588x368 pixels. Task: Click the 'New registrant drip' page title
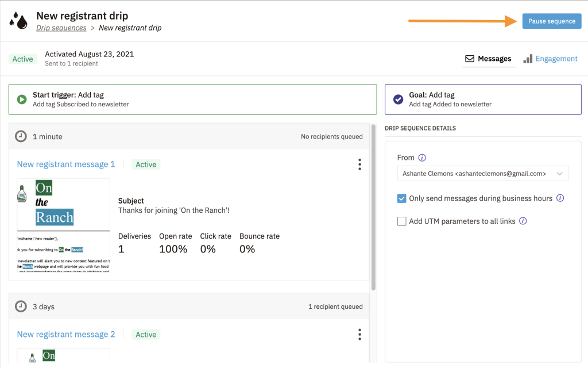coord(82,16)
